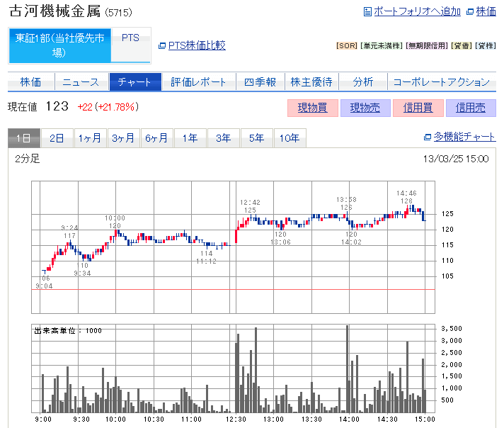Click the 信用買 button

[418, 108]
